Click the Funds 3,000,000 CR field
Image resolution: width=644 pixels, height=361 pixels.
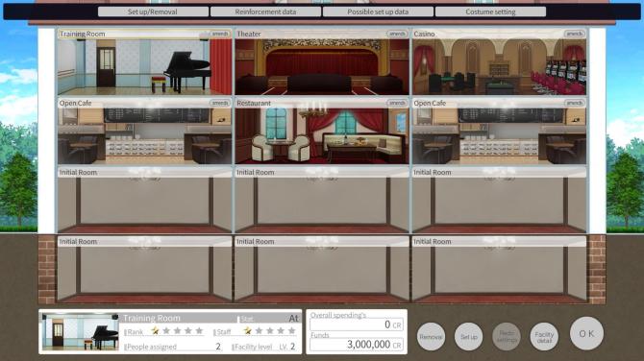click(x=357, y=345)
